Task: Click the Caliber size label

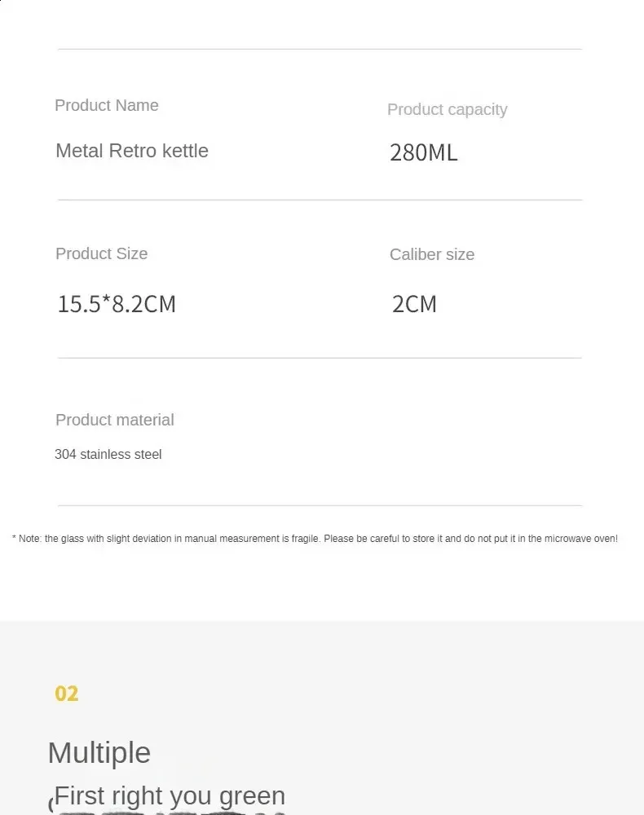Action: [x=432, y=254]
